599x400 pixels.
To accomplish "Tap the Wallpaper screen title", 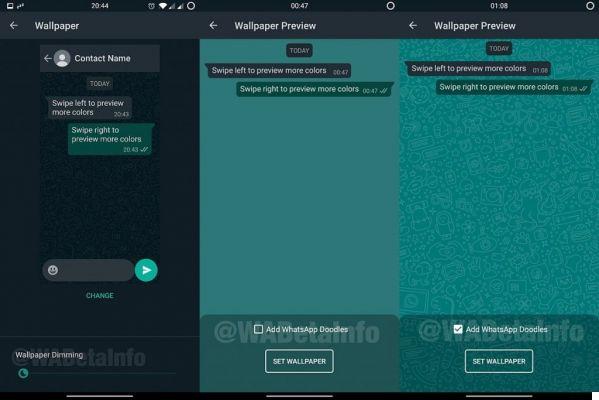I will (x=57, y=26).
